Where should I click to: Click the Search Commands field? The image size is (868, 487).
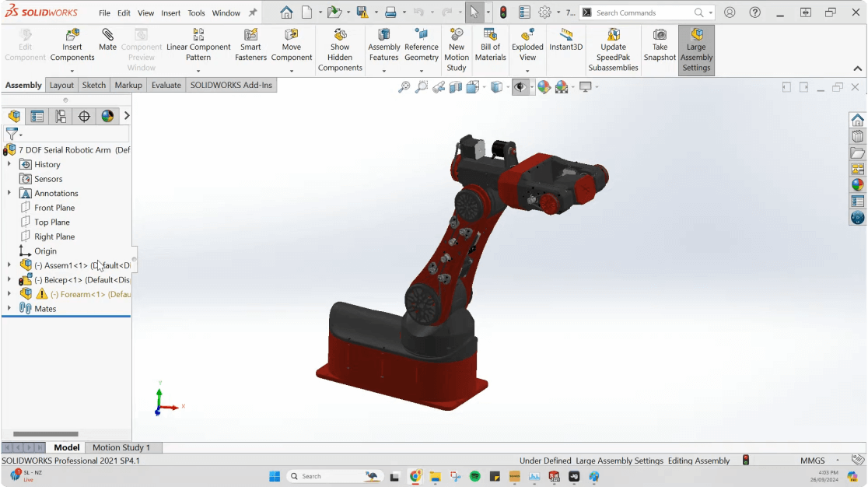[643, 12]
